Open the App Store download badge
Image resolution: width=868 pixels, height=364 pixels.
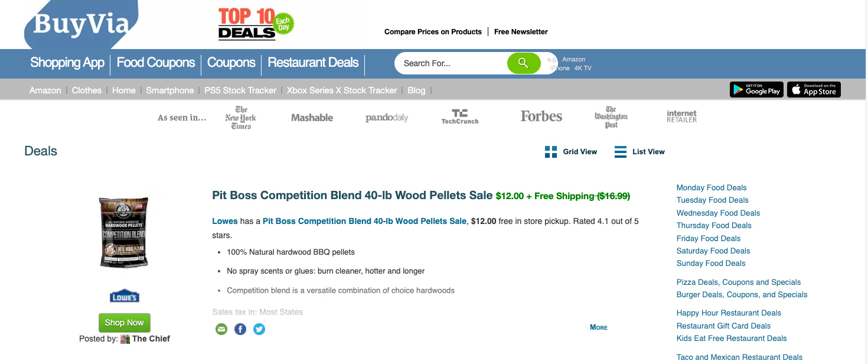click(x=814, y=90)
